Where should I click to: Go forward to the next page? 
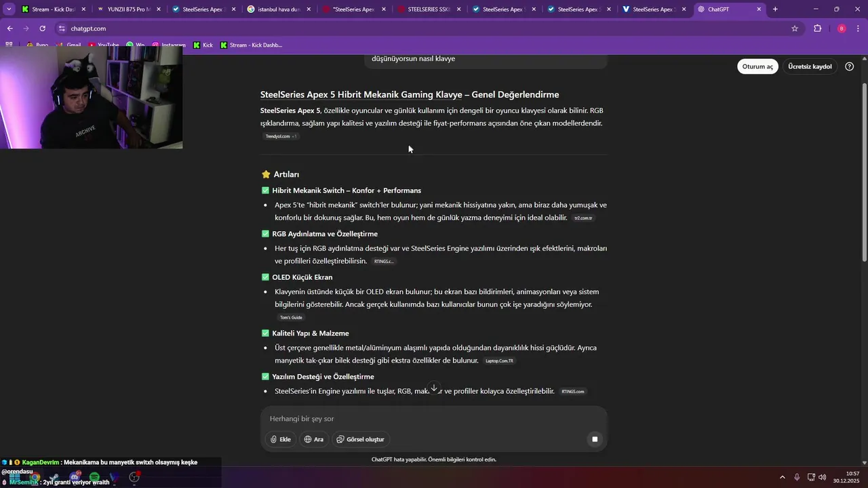(x=26, y=28)
